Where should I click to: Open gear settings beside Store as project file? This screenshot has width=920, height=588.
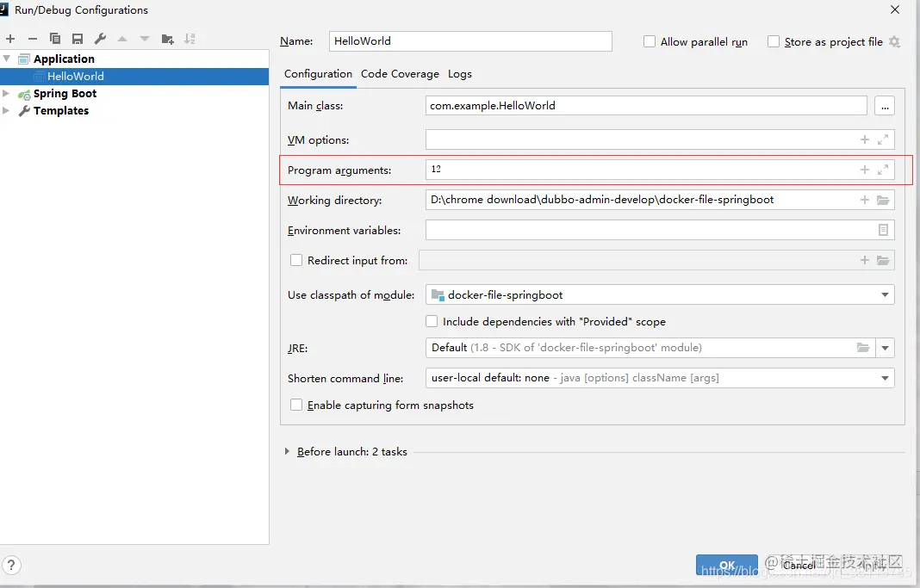pos(894,41)
